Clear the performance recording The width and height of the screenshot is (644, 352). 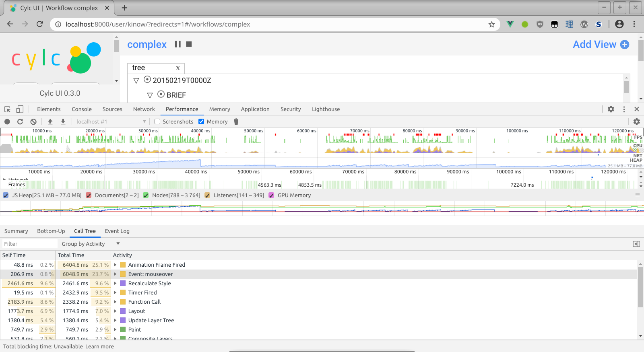[x=33, y=121]
